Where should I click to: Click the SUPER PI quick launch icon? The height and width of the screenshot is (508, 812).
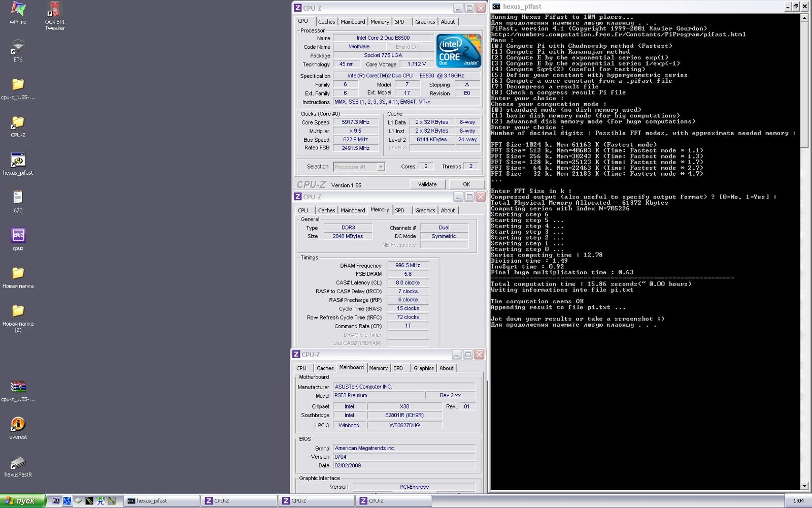[100, 501]
